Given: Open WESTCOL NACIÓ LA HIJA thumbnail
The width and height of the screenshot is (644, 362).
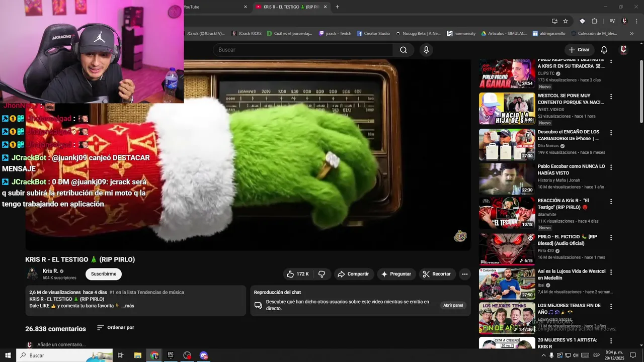Looking at the screenshot, I should click(507, 109).
